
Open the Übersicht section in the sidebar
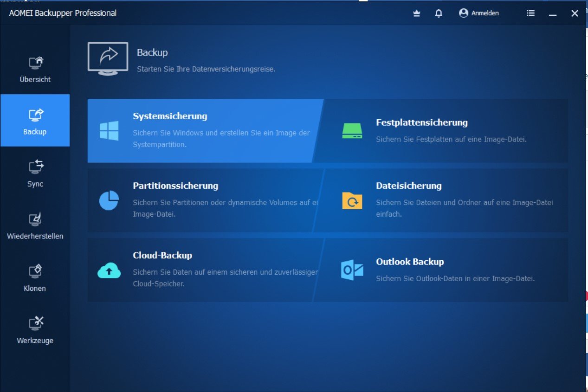(x=35, y=68)
